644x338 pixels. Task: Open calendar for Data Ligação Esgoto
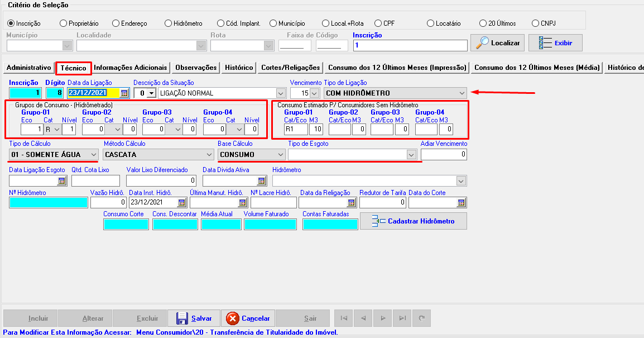tap(61, 180)
